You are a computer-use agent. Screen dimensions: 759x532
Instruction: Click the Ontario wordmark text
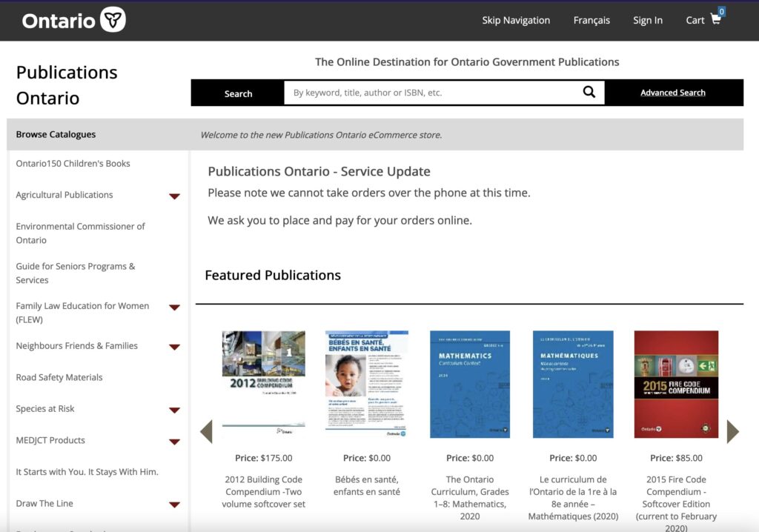(x=59, y=21)
